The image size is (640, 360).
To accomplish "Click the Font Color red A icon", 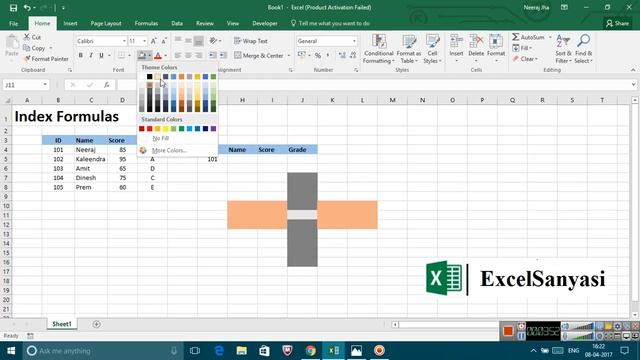I will pos(158,56).
